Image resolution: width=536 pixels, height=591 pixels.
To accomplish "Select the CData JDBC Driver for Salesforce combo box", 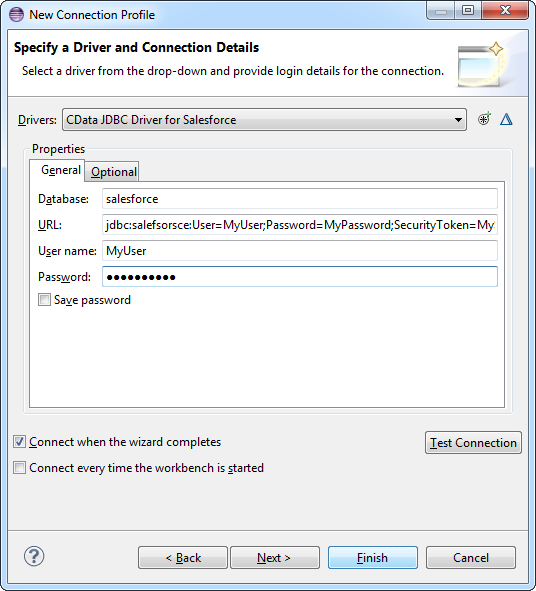I will pyautogui.click(x=264, y=120).
